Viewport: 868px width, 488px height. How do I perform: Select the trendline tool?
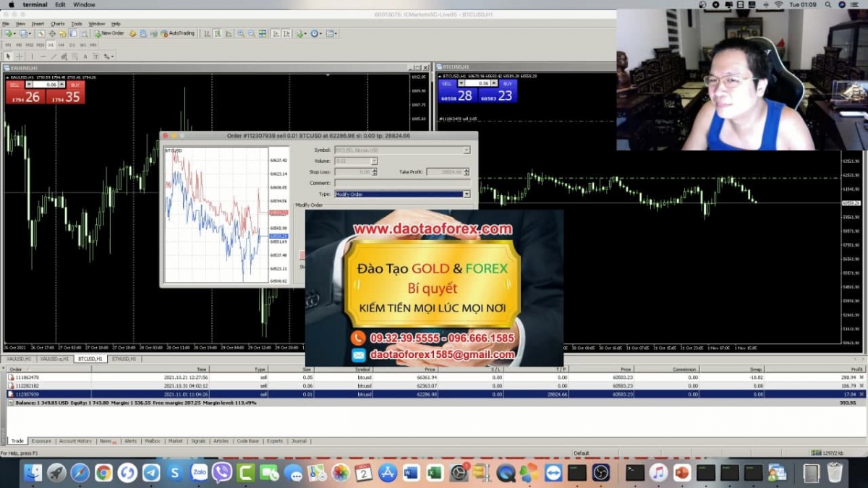[x=54, y=56]
